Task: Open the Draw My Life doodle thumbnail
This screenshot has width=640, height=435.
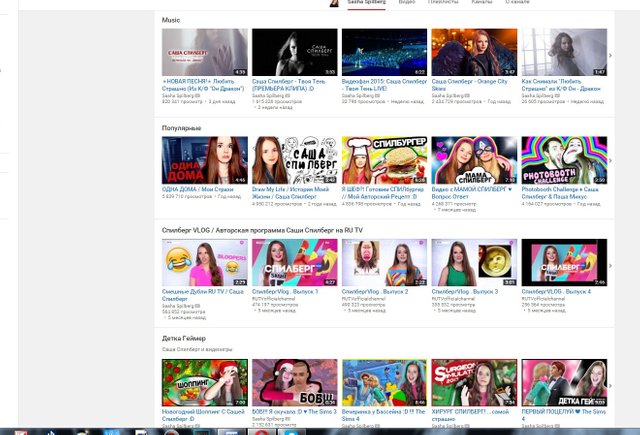Action: [294, 160]
